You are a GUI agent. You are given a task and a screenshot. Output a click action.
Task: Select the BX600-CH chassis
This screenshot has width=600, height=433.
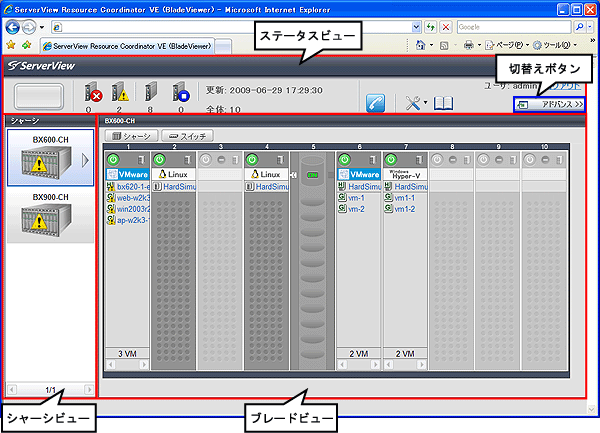pos(51,158)
